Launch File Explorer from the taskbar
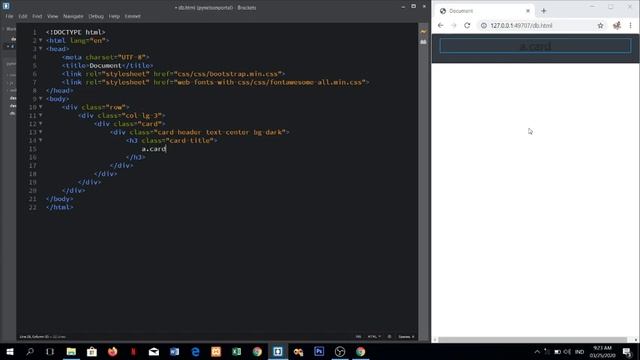 [x=71, y=351]
